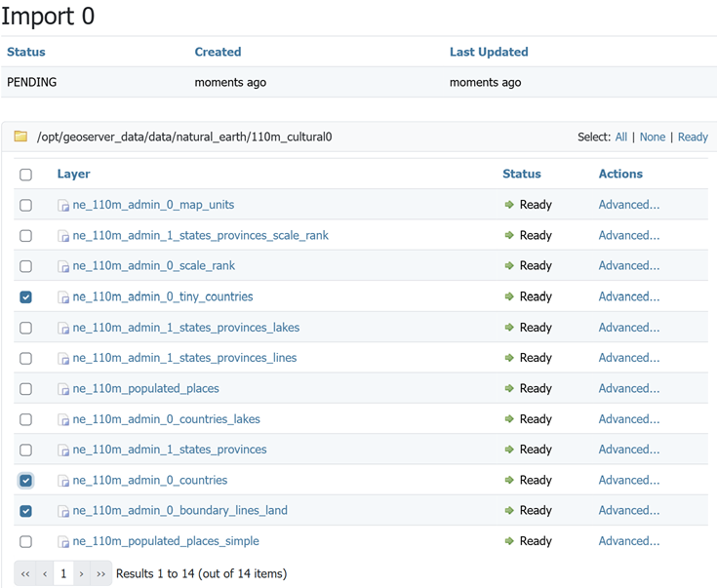This screenshot has height=588, width=717.
Task: Open Advanced options for ne_110m_admin_1_states_provinces_scale_rank
Action: [x=629, y=235]
